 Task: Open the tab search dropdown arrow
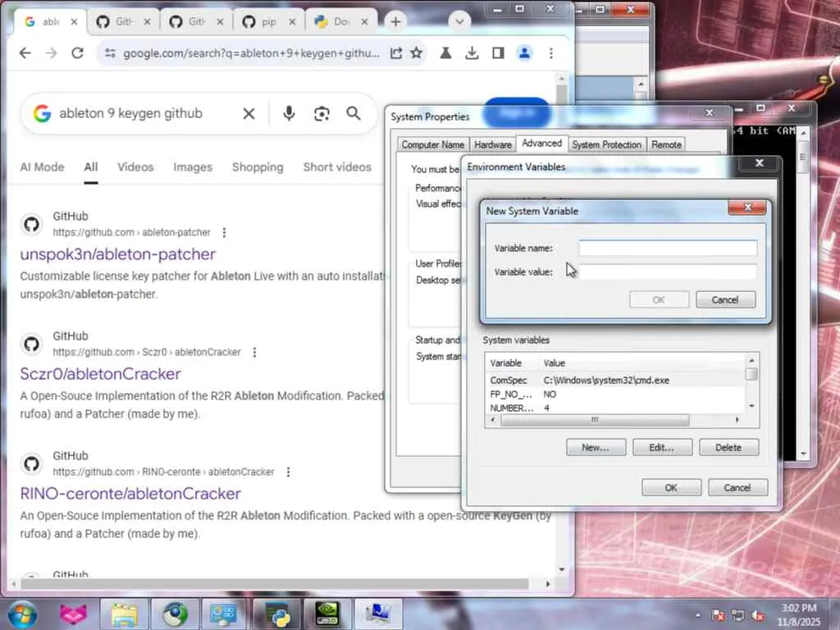click(459, 22)
